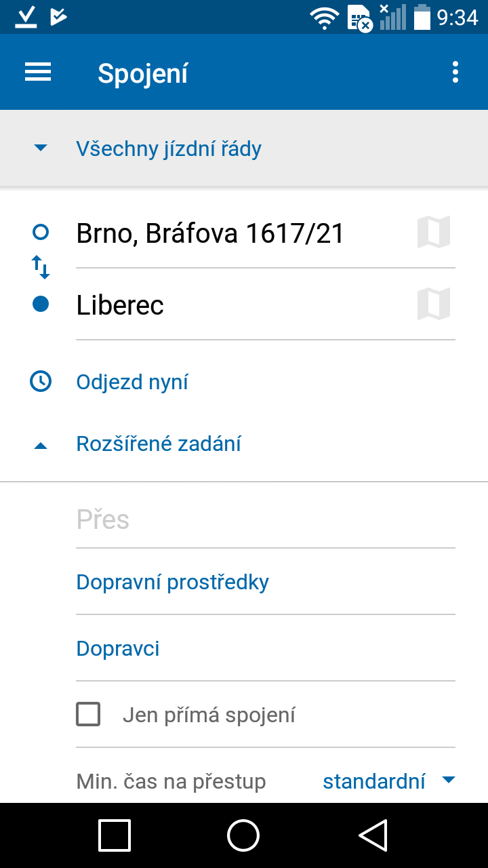Open Android recent apps view
The image size is (488, 868).
click(115, 835)
